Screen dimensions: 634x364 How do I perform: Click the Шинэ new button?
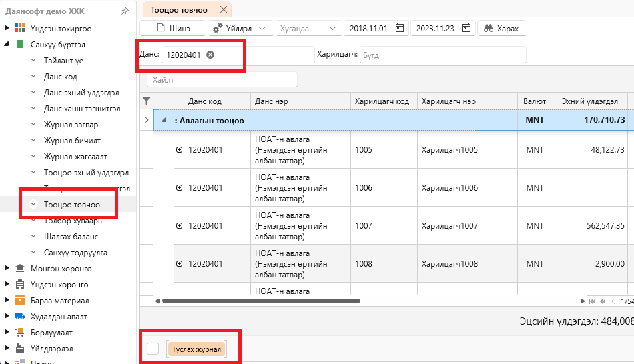point(173,28)
